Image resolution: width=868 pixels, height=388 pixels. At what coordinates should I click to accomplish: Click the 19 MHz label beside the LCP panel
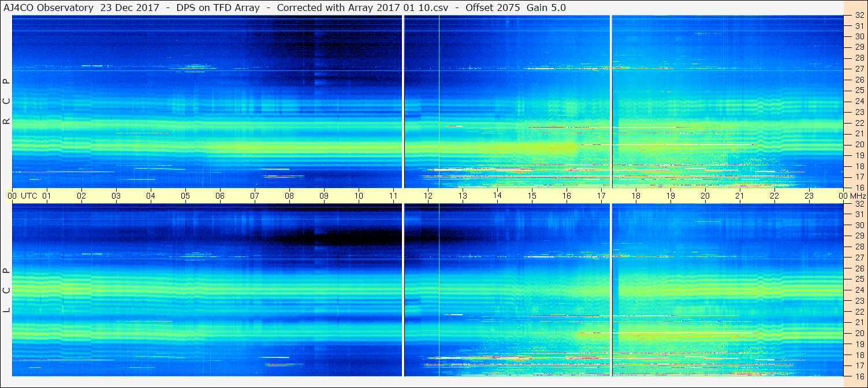tap(859, 344)
